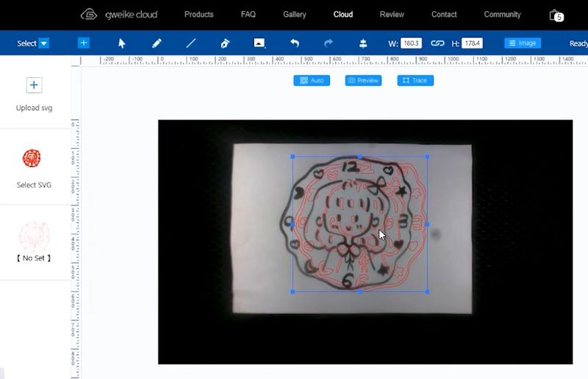Select the pointer selection tool
This screenshot has height=379, width=588.
(122, 43)
